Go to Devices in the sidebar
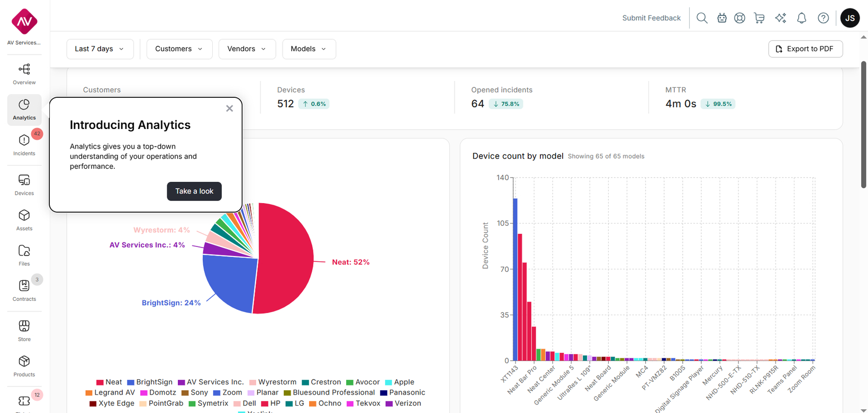 pyautogui.click(x=24, y=185)
